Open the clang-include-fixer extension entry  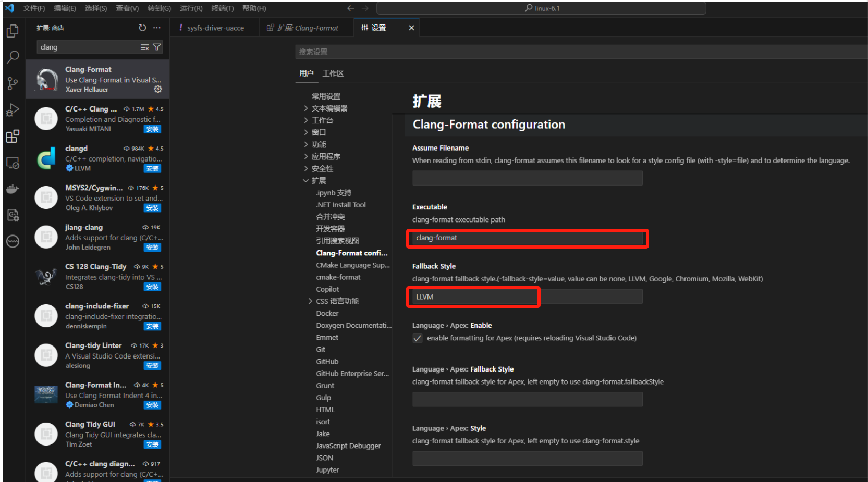tap(98, 316)
